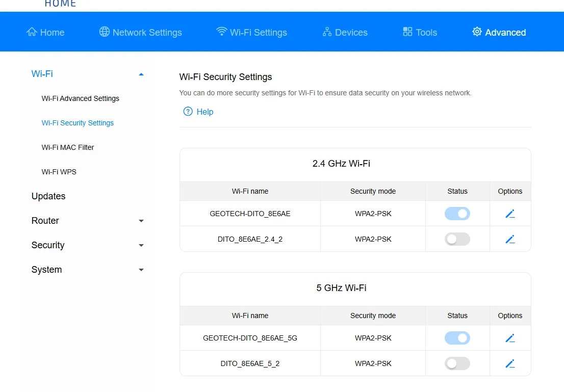Screen dimensions: 564x392
Task: Click WPA2-PSK in DITO_8E6AE_5_2 row
Action: tap(373, 363)
